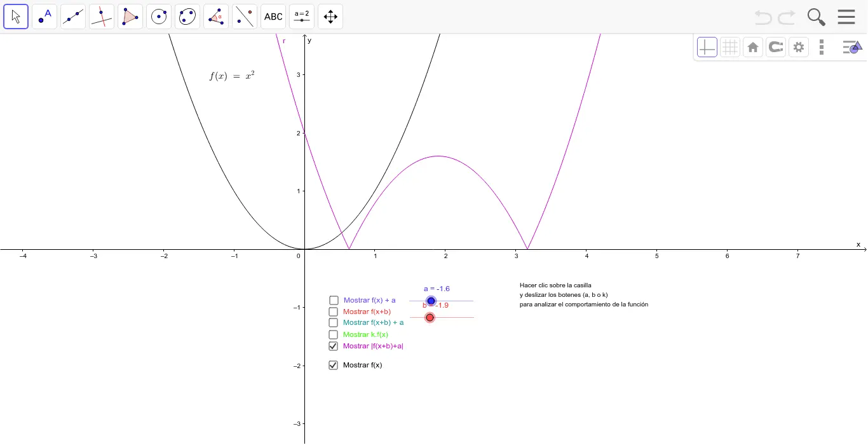Pick the Perpendicular Line tool
Screen dimensions: 868x445
click(102, 17)
